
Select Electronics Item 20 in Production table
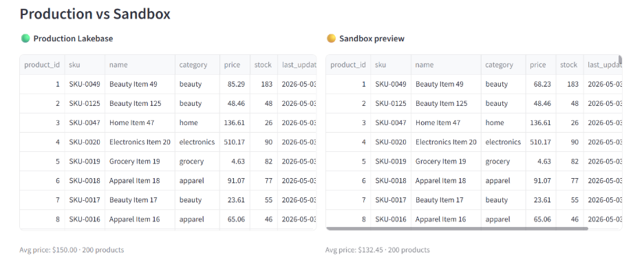(140, 142)
